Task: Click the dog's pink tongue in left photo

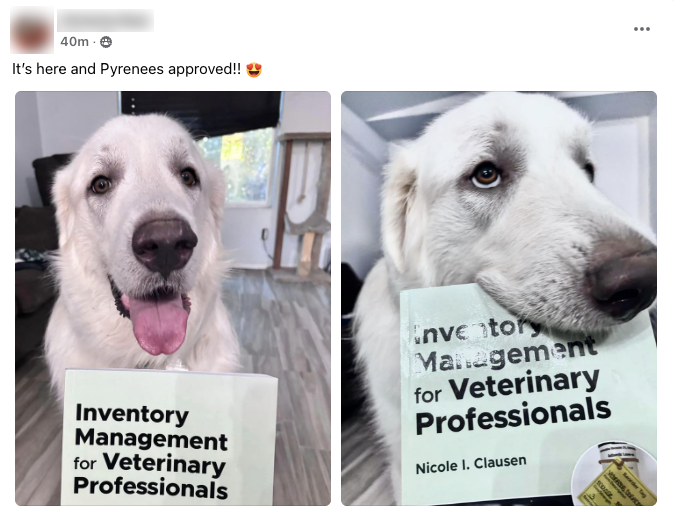Action: [x=158, y=324]
